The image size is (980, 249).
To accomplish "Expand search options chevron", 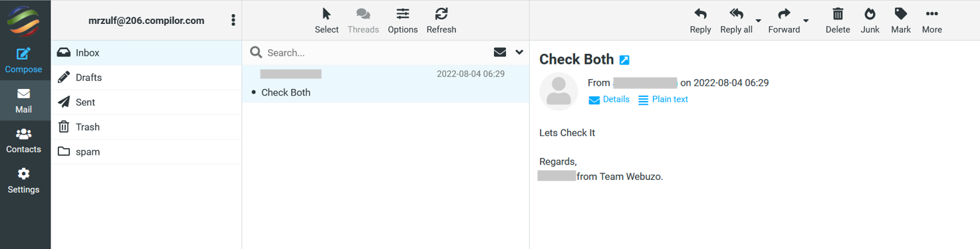I will (519, 52).
